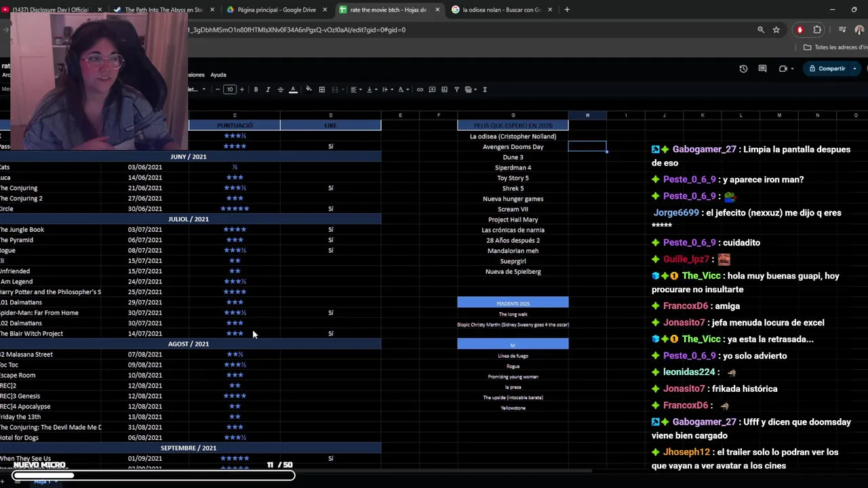Toggle strikethrough formatting
Viewport: 868px width, 488px height.
(x=280, y=89)
